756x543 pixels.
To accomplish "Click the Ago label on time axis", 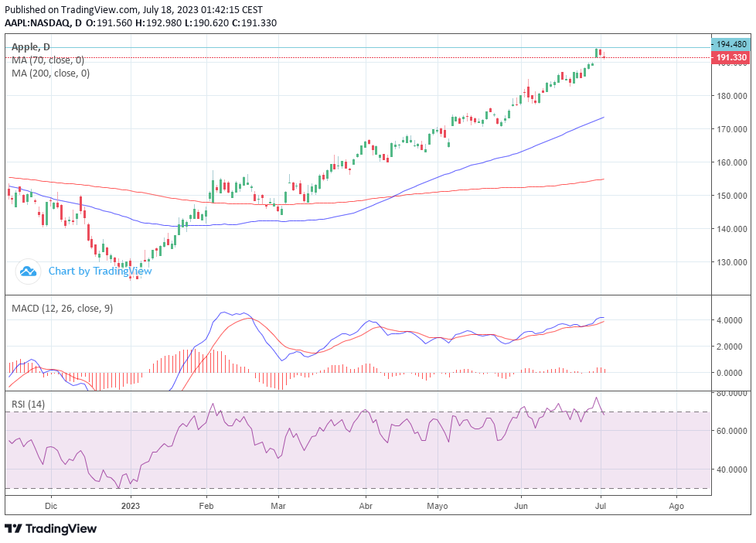I will [676, 506].
